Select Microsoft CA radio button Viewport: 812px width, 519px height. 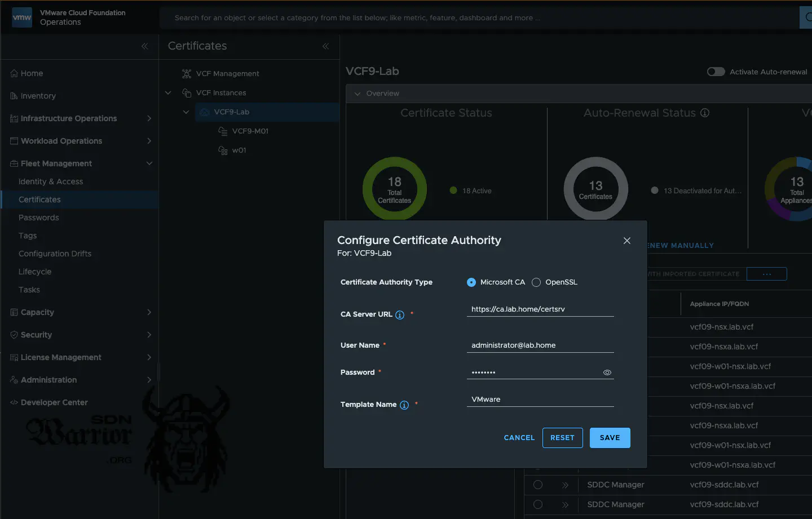[471, 282]
